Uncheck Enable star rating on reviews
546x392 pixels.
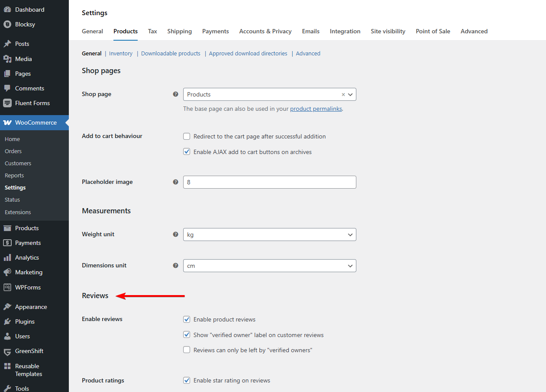point(187,380)
